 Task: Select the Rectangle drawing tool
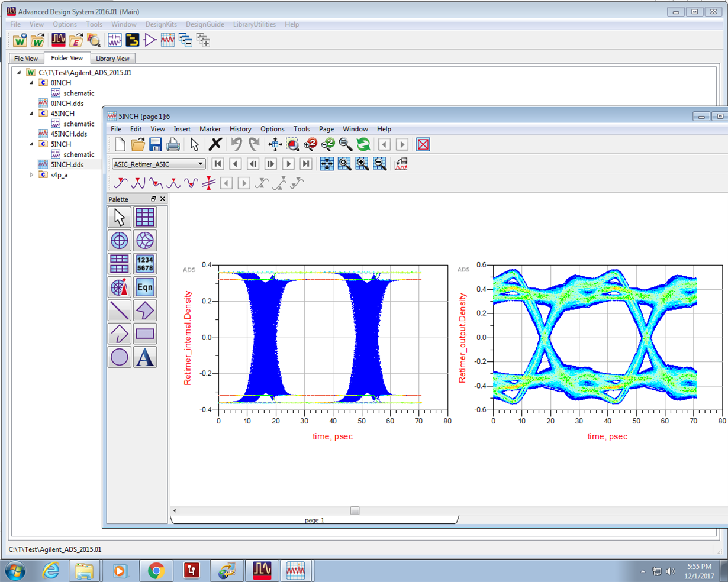(x=145, y=334)
